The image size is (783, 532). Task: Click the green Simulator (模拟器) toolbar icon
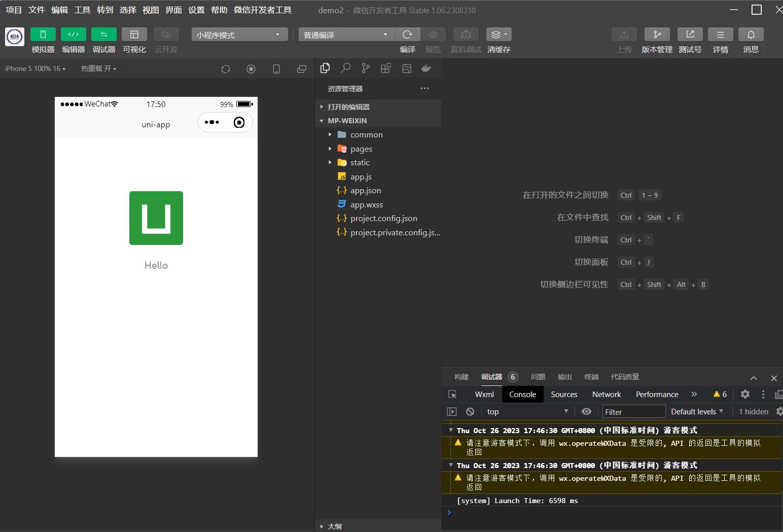point(43,34)
